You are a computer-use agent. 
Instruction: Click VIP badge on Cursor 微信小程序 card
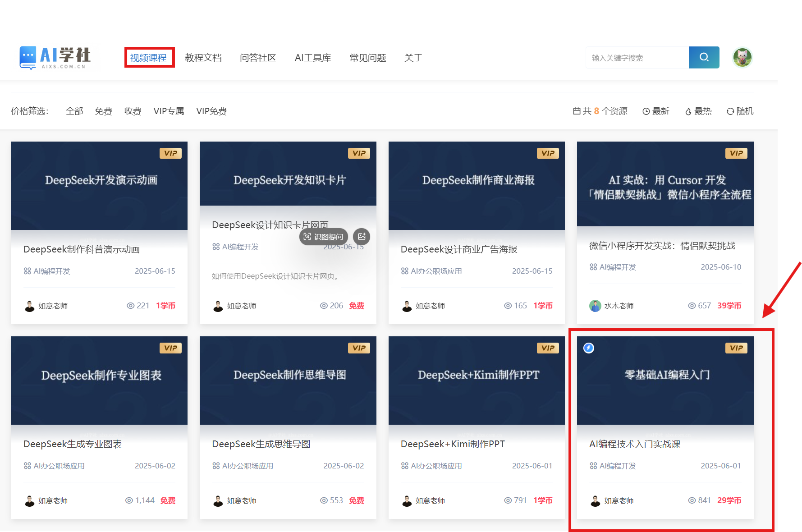click(736, 153)
